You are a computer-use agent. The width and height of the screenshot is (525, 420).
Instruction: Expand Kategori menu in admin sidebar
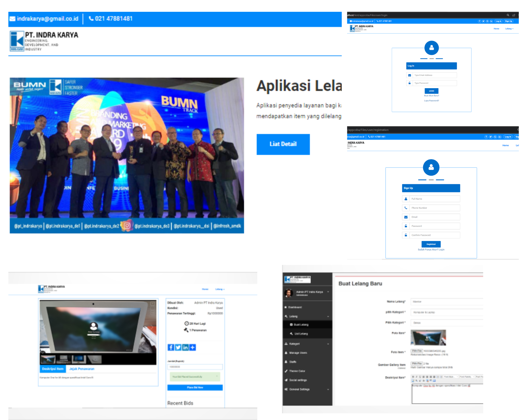click(307, 344)
